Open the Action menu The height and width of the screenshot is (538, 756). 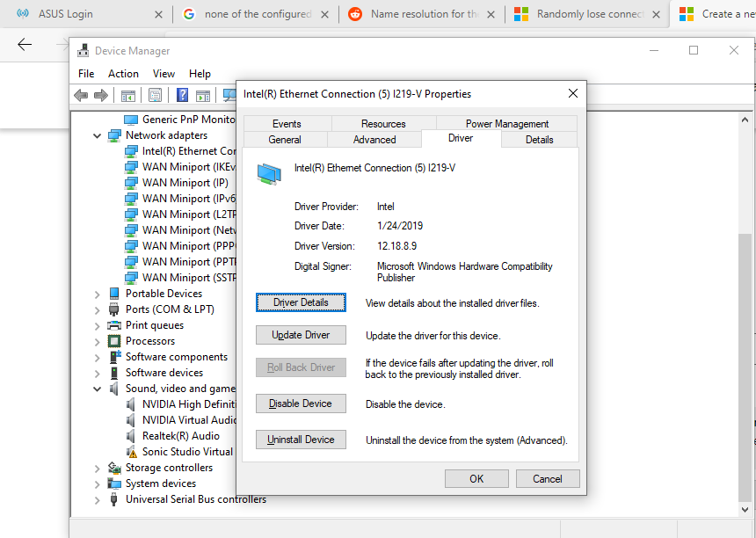123,74
